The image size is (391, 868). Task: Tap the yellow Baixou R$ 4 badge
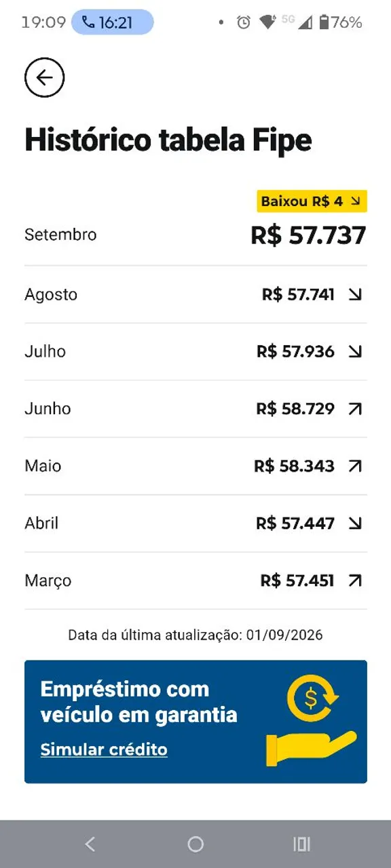312,201
